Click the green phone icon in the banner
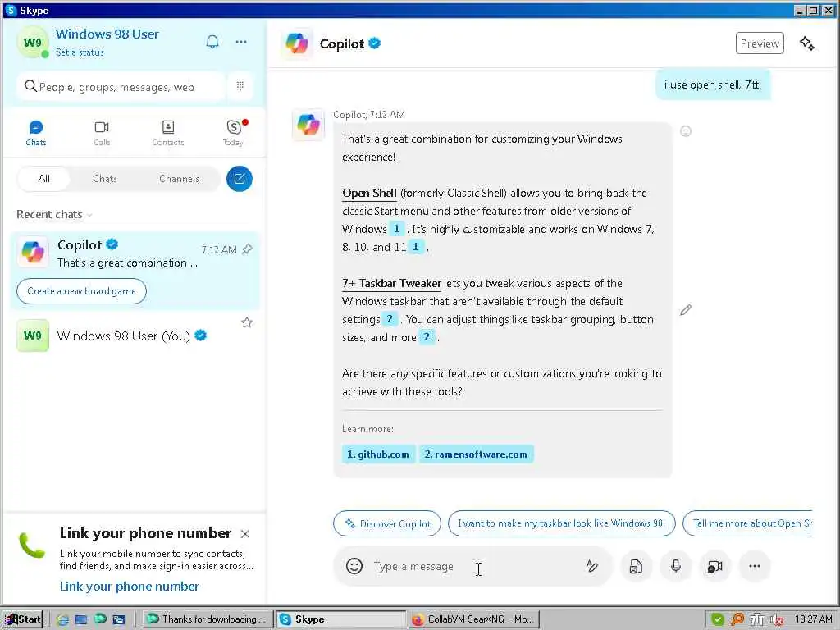The height and width of the screenshot is (630, 840). click(32, 546)
